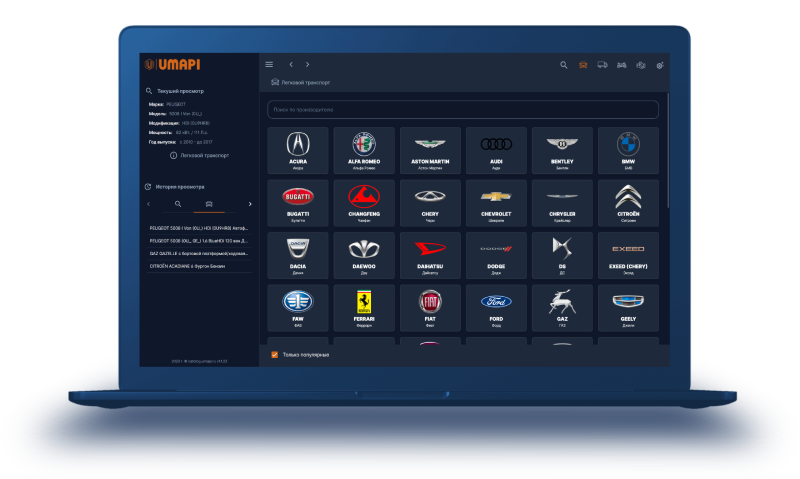This screenshot has width=800, height=479.
Task: Open the Ferrari brand tile
Action: tap(364, 308)
